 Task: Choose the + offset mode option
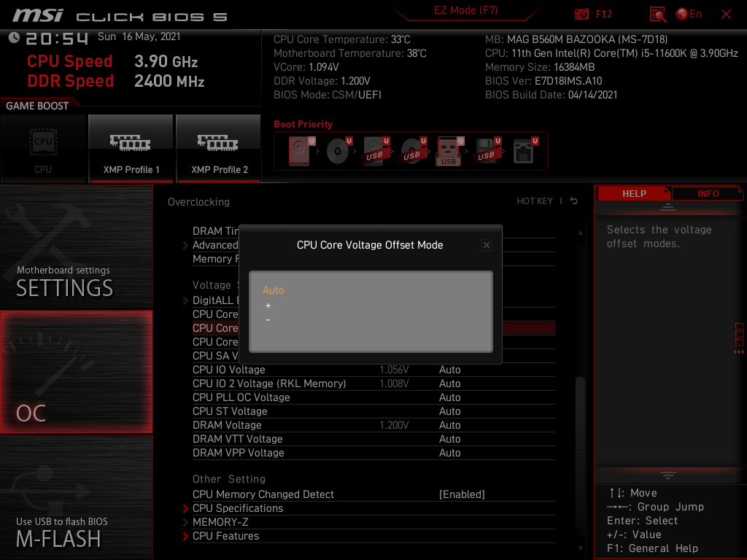click(x=268, y=306)
